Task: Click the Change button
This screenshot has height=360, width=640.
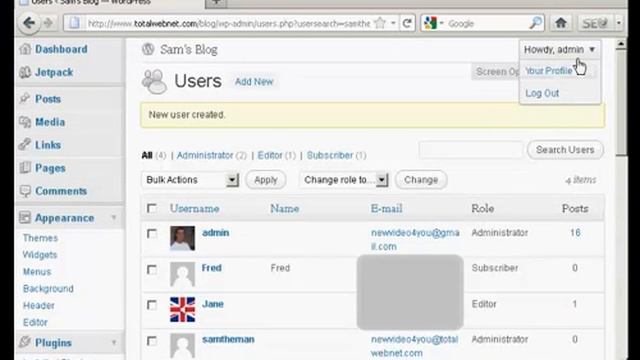Action: (x=421, y=180)
